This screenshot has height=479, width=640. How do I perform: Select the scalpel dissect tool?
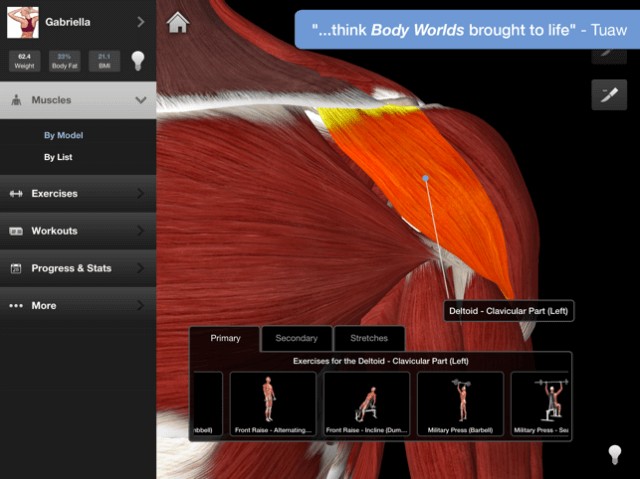click(x=608, y=95)
